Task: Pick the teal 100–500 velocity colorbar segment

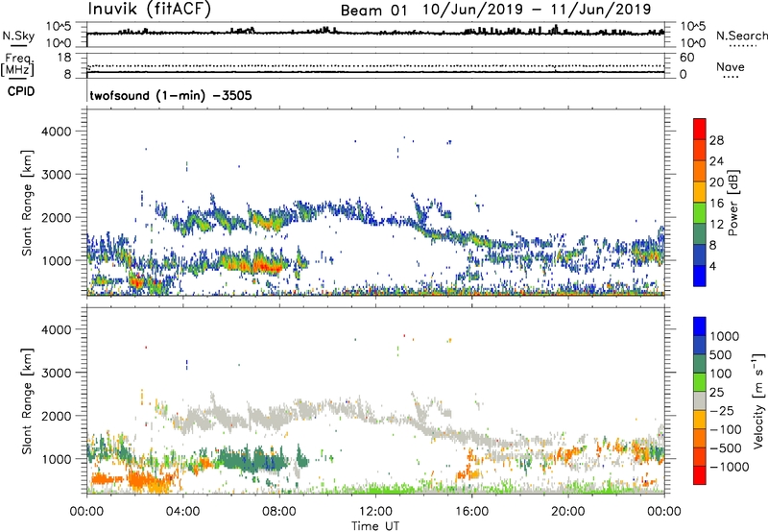Action: pyautogui.click(x=700, y=364)
